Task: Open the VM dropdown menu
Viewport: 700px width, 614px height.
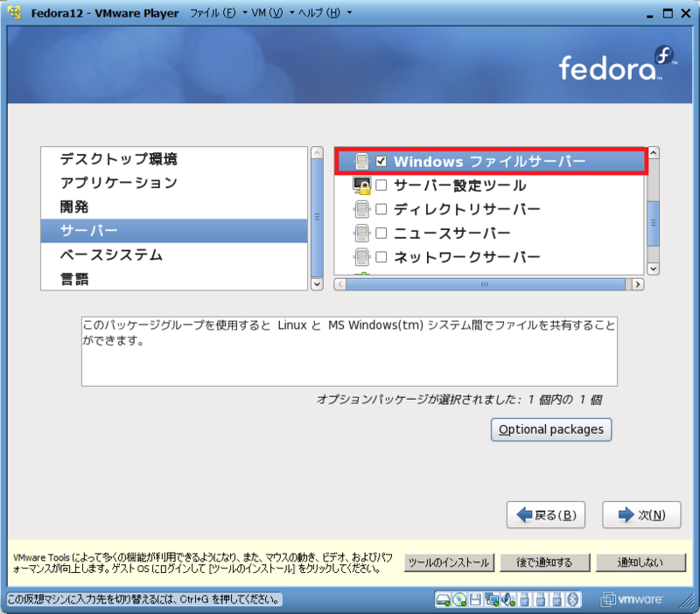Action: coord(267,13)
